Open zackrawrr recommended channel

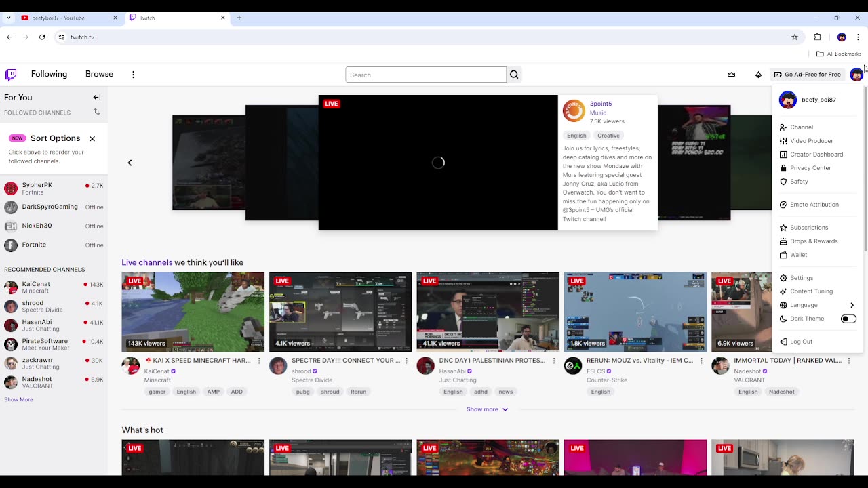pos(54,363)
